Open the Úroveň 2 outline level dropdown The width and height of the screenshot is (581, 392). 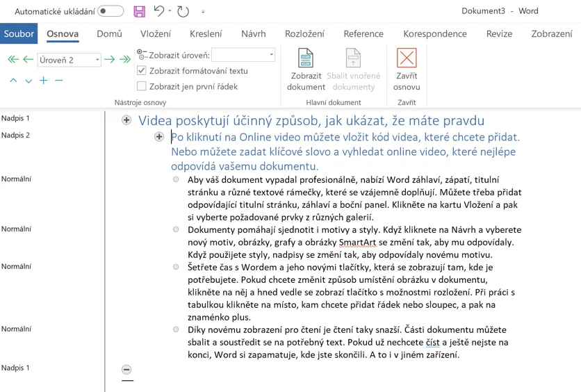coord(69,60)
